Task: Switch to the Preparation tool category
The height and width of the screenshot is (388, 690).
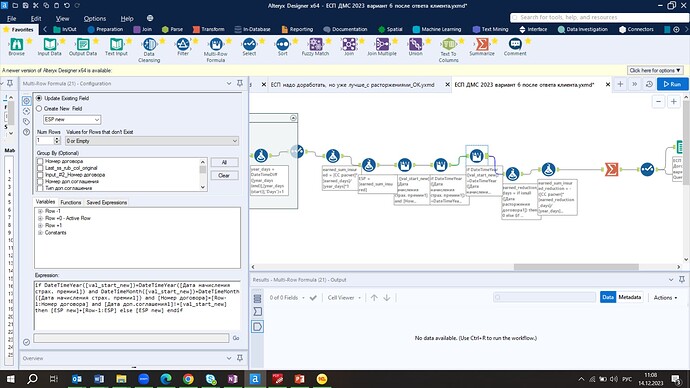Action: 106,29
